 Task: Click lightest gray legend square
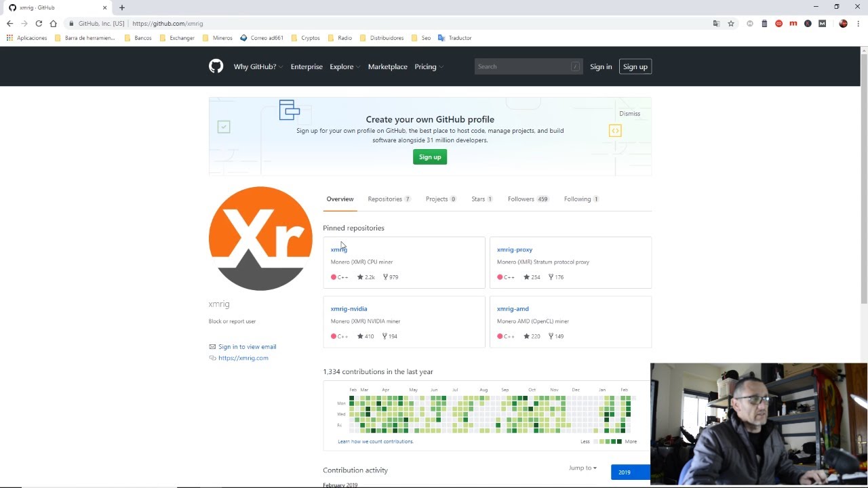pos(596,441)
